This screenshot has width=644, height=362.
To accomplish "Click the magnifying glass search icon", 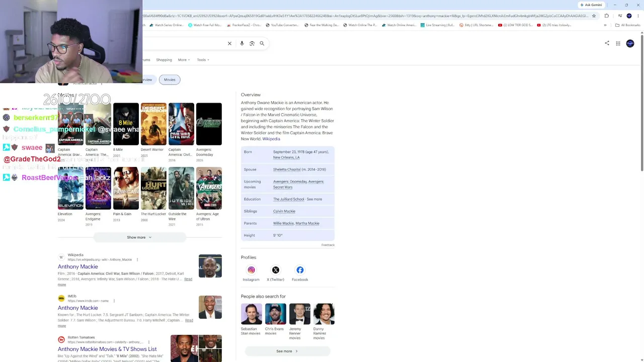I will 262,43.
